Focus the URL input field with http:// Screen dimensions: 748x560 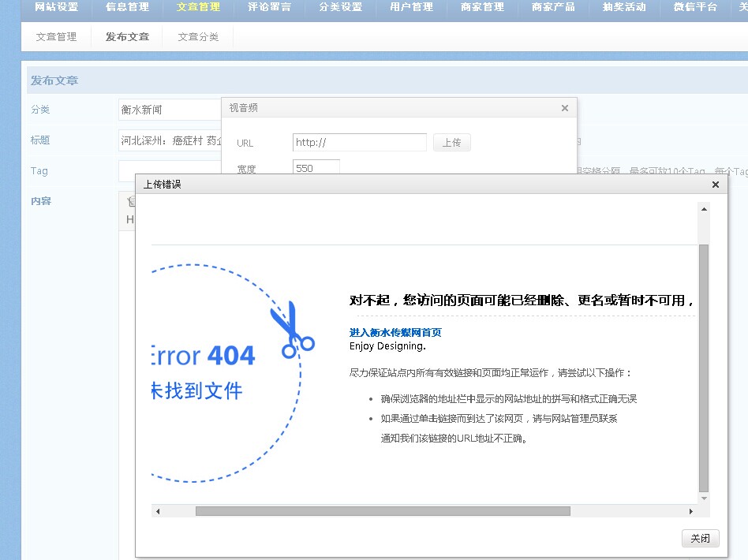tap(359, 143)
